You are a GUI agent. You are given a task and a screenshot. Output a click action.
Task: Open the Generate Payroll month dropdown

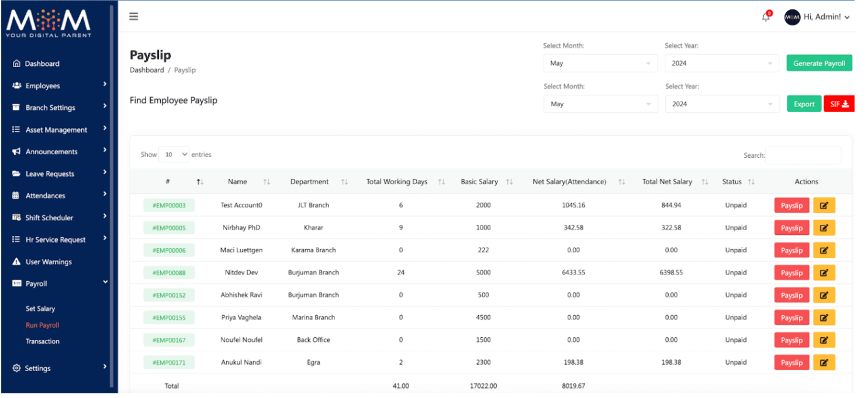tap(600, 63)
